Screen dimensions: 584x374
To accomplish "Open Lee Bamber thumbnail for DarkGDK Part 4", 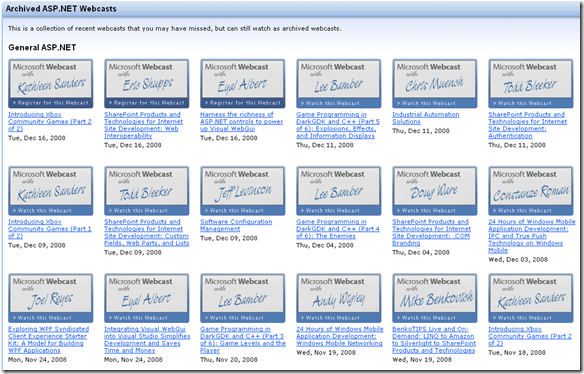I will click(x=339, y=191).
